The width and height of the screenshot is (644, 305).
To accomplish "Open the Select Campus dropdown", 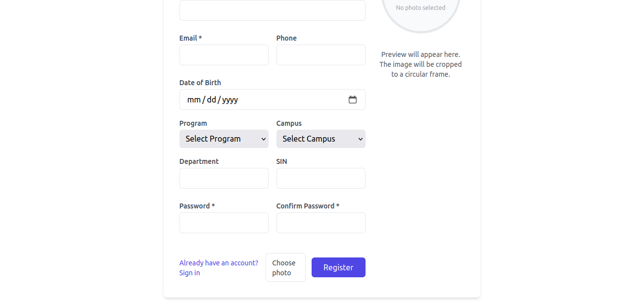I will 321,139.
